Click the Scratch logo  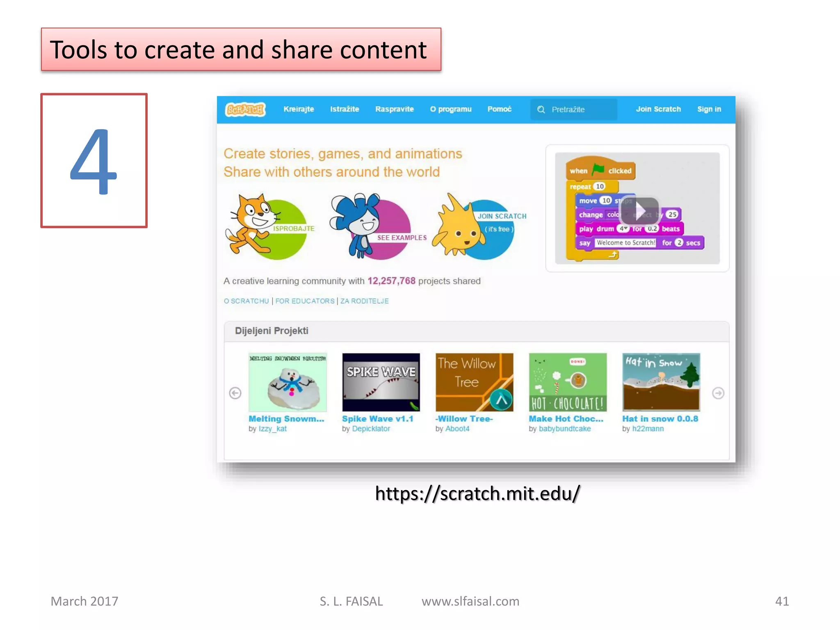click(x=246, y=110)
